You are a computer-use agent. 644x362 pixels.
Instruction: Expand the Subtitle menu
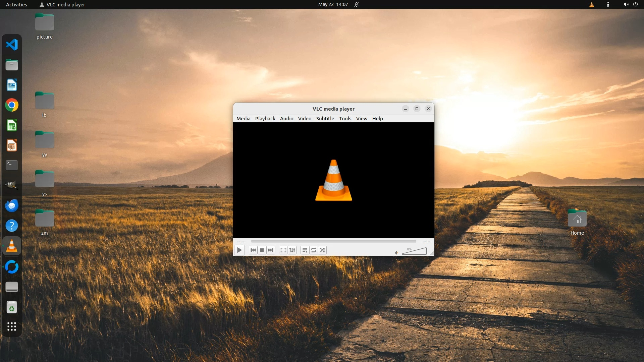click(325, 119)
